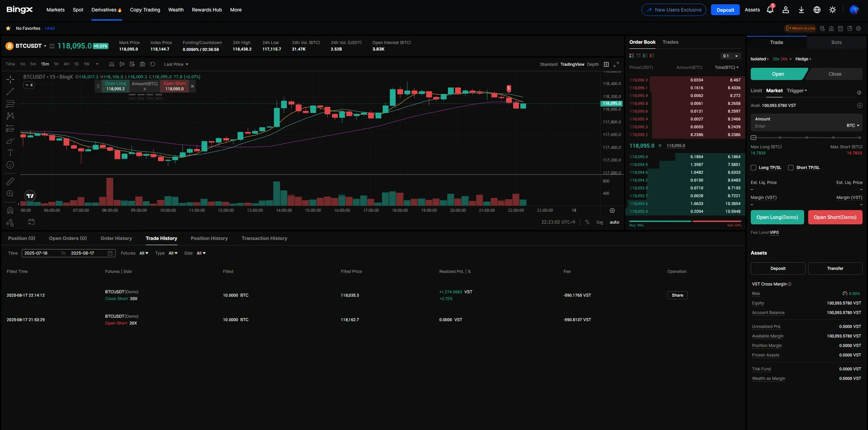868x430 pixels.
Task: Open the language globe selector
Action: pyautogui.click(x=817, y=9)
